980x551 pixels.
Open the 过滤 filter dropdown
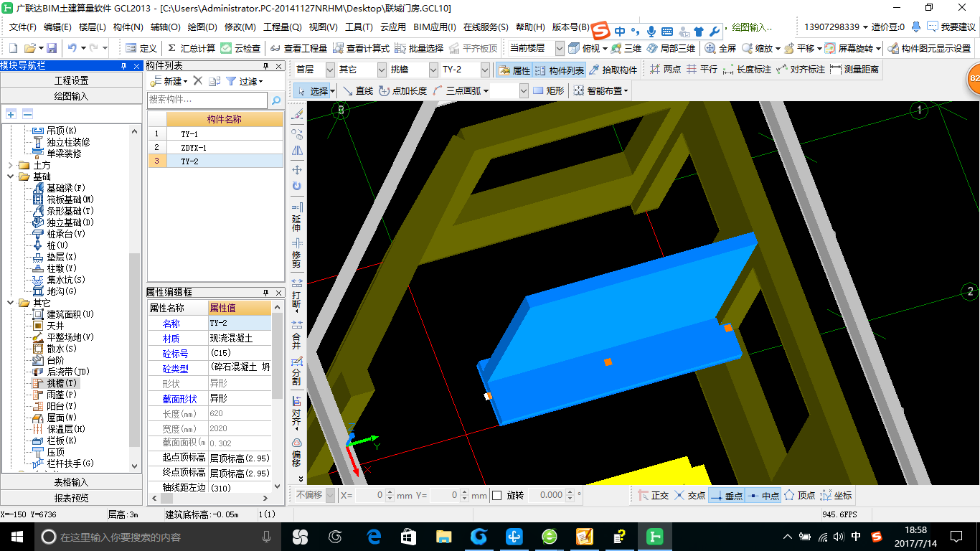coord(244,81)
